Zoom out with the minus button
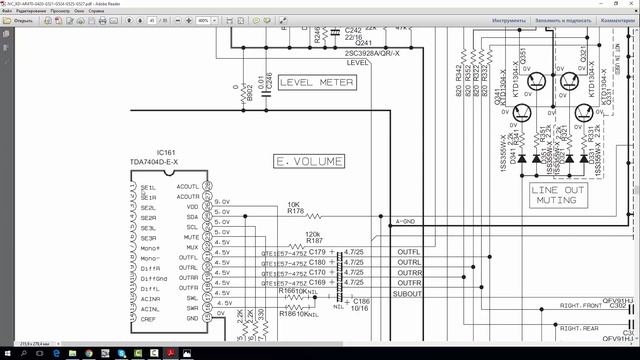Screen dimensions: 640x360 pyautogui.click(x=178, y=20)
